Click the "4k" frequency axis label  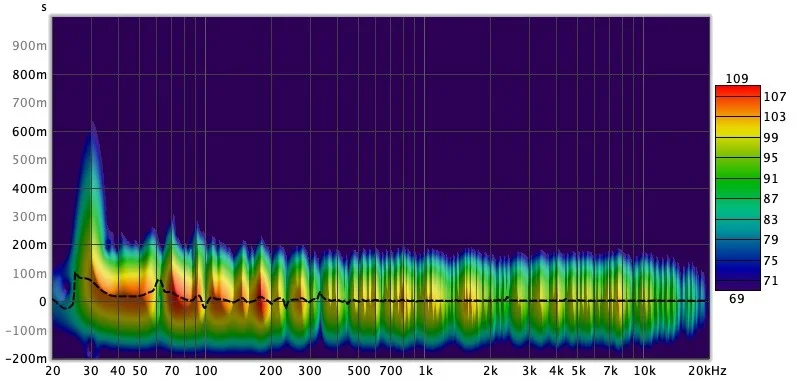557,371
